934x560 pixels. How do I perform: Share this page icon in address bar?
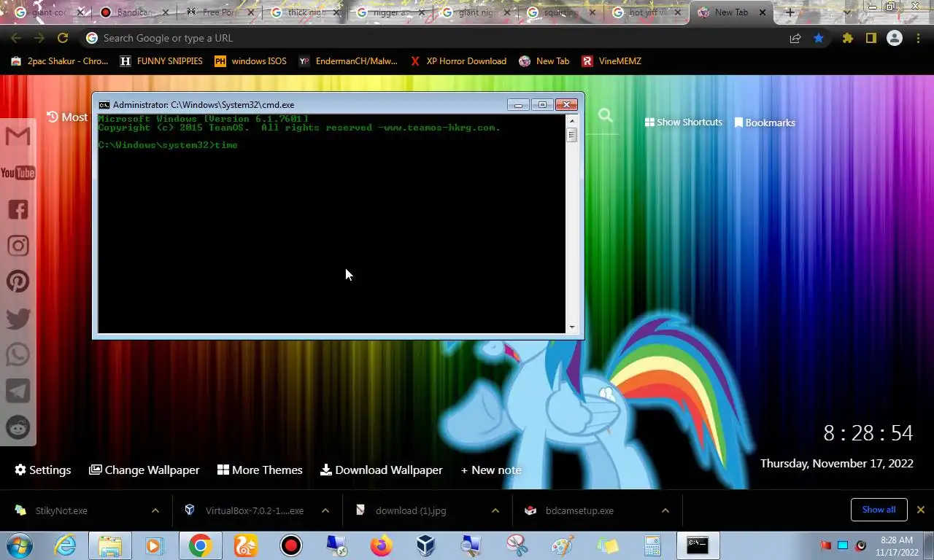(795, 38)
